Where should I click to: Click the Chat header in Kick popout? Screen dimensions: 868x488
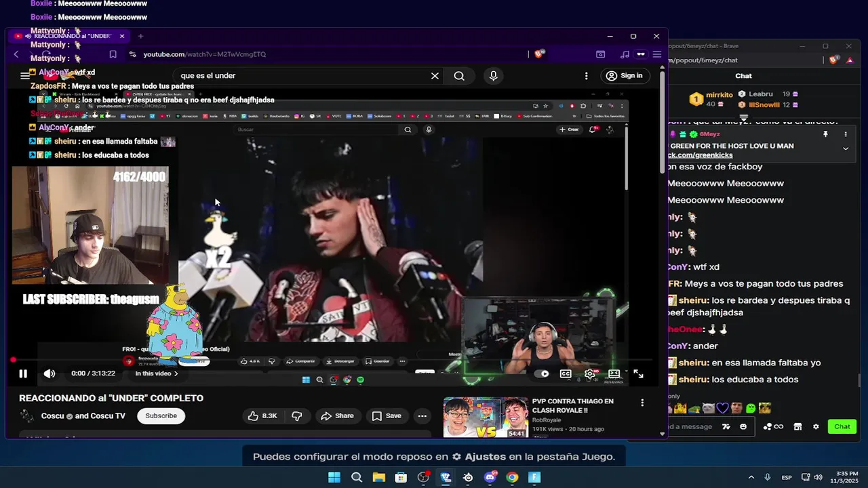pos(743,76)
